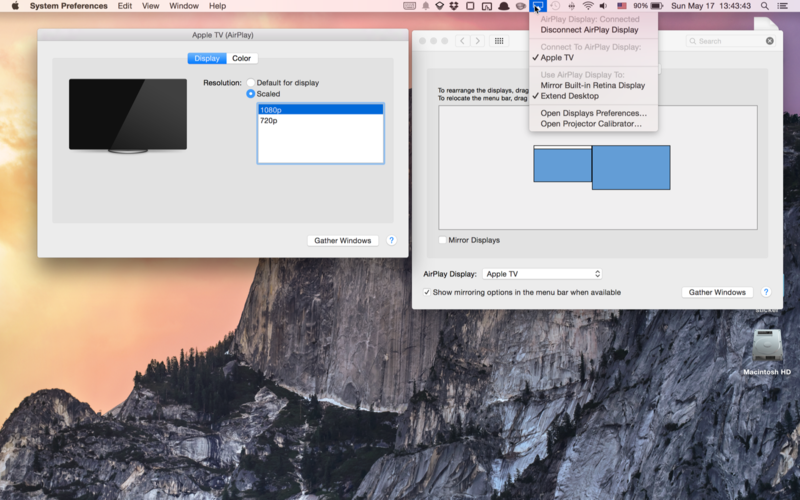Select Default for display resolution
The image size is (800, 500).
pos(251,82)
